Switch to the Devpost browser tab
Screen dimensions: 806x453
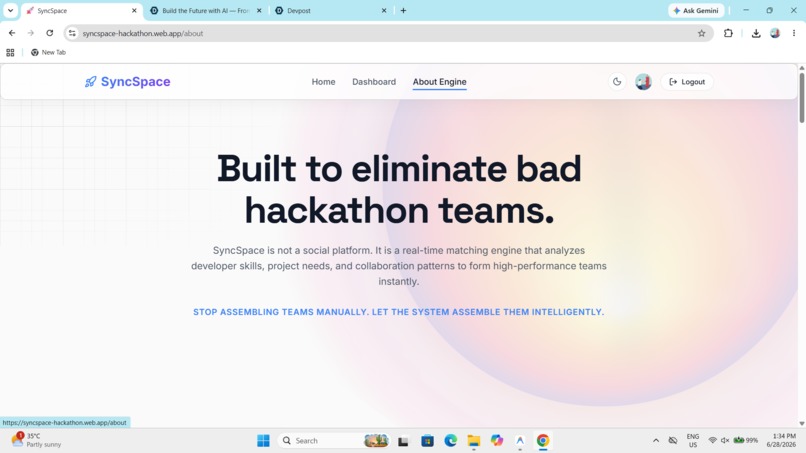pos(329,10)
